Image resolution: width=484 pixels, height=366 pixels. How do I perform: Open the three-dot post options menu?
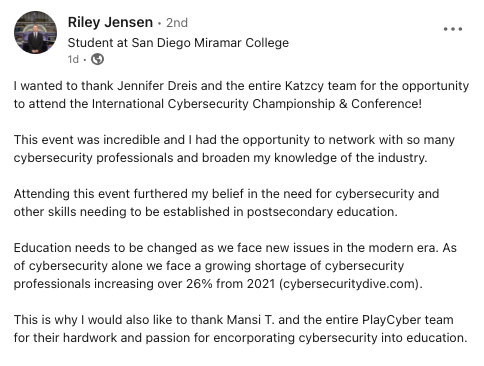pyautogui.click(x=453, y=29)
